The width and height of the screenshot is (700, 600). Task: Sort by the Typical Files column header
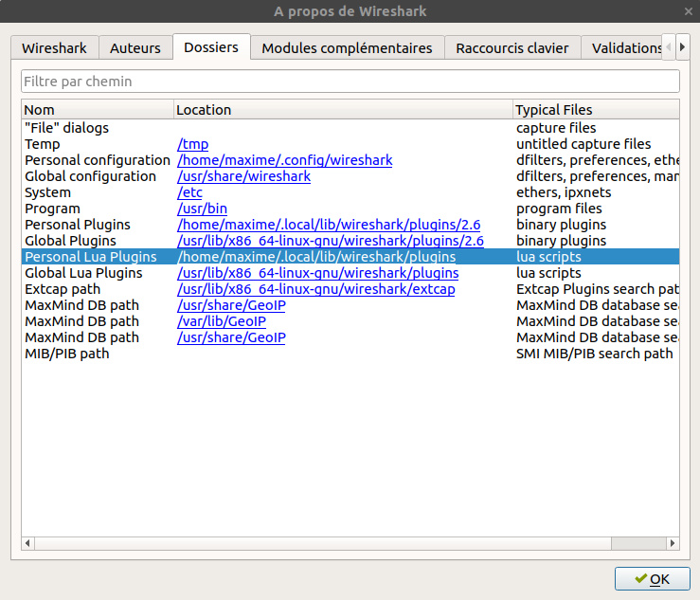(596, 109)
